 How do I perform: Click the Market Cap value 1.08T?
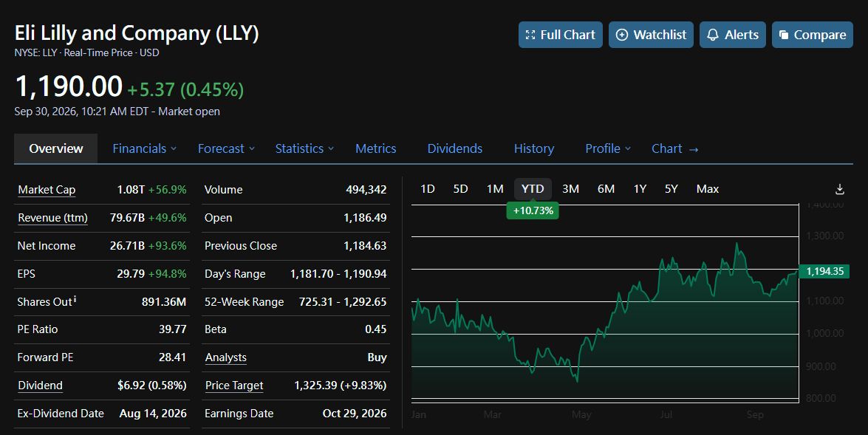[x=131, y=190]
